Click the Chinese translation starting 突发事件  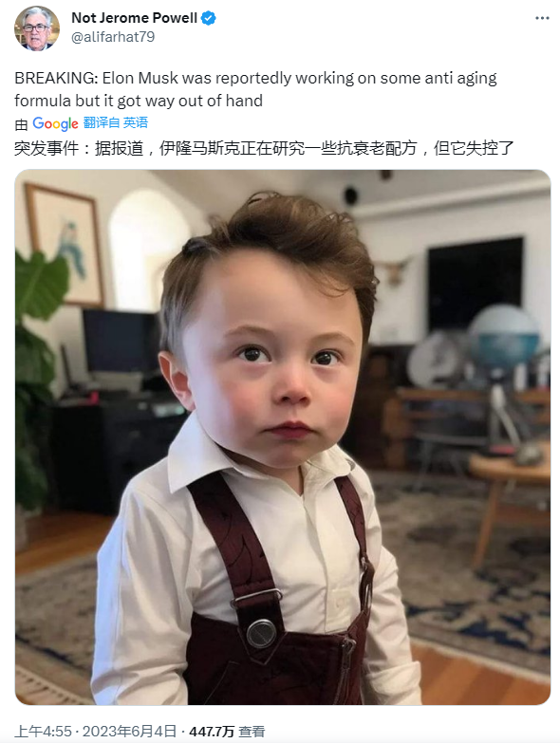tap(264, 148)
